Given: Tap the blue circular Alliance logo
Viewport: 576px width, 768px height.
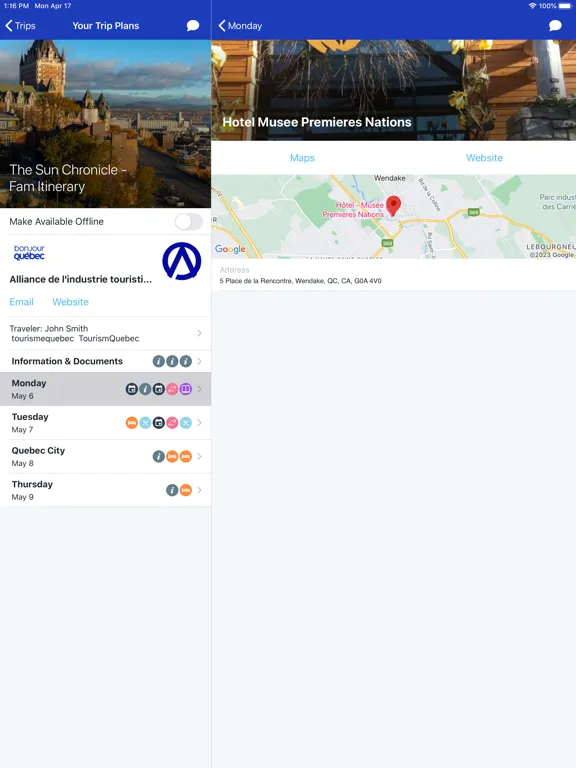Looking at the screenshot, I should pyautogui.click(x=182, y=261).
